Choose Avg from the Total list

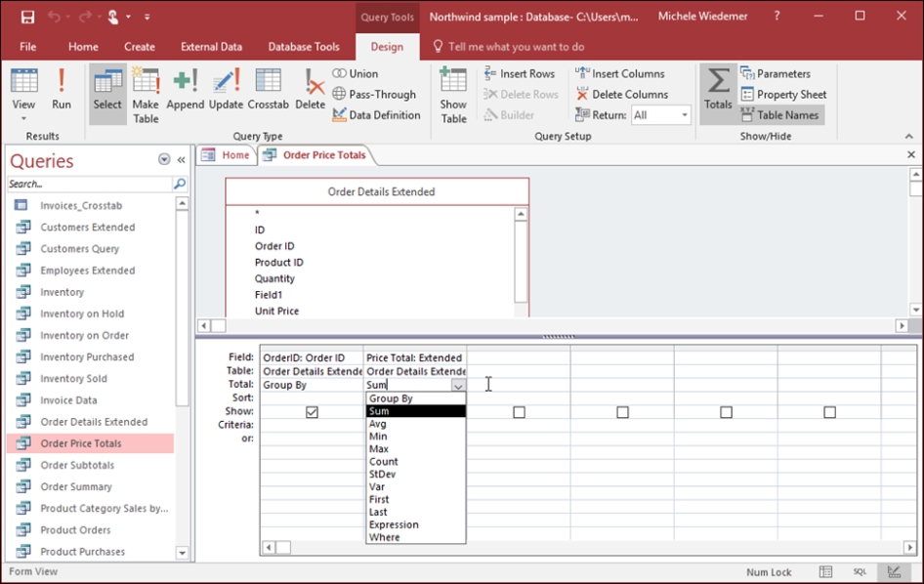[415, 424]
